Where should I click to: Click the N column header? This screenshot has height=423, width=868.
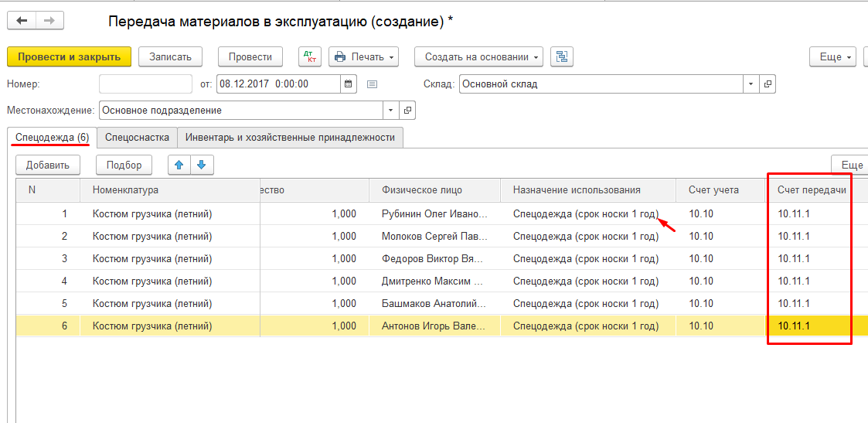click(x=48, y=190)
